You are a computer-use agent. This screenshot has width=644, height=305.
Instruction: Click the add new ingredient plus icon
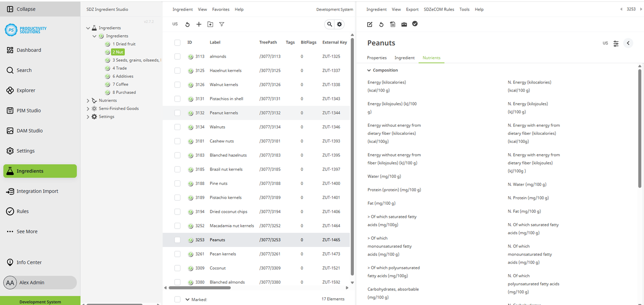point(199,24)
